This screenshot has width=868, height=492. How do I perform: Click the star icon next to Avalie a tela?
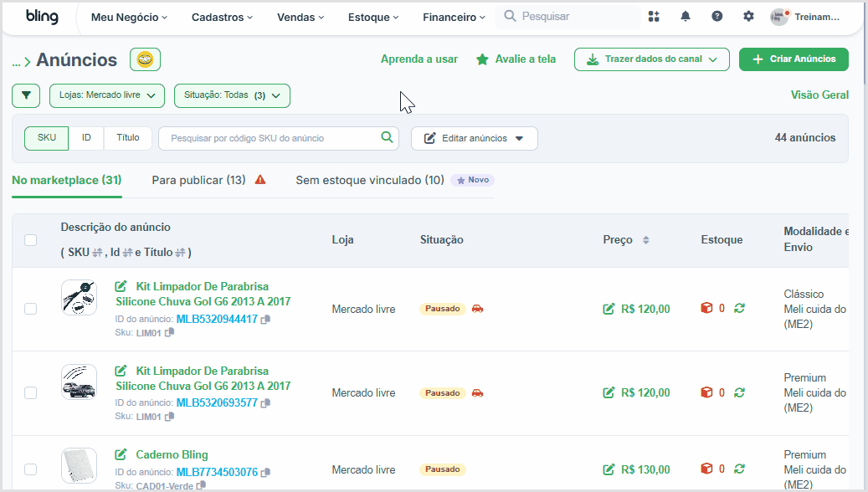pyautogui.click(x=482, y=59)
